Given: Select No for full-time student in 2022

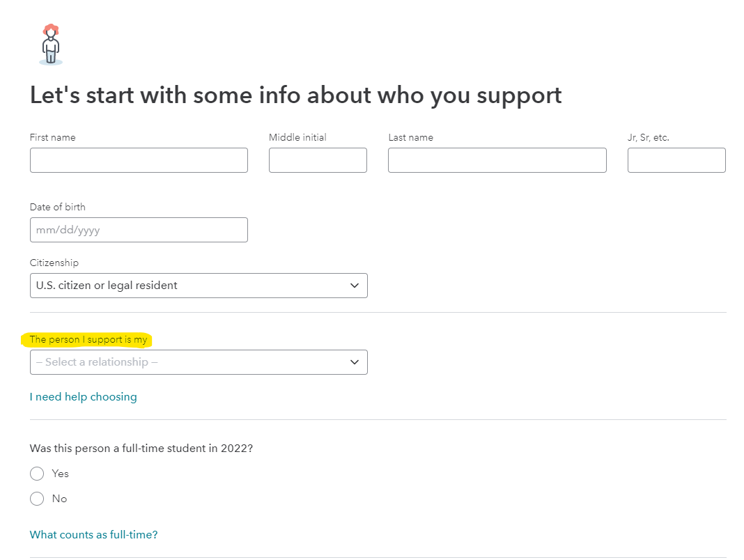Looking at the screenshot, I should 37,499.
